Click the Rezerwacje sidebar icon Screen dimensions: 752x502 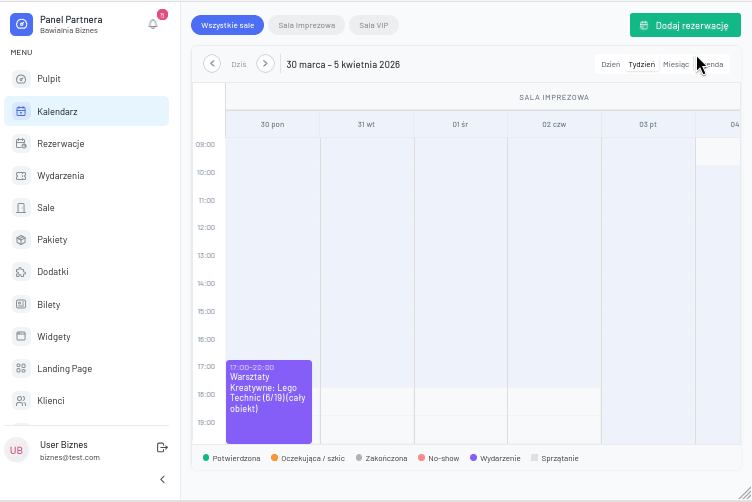21,143
